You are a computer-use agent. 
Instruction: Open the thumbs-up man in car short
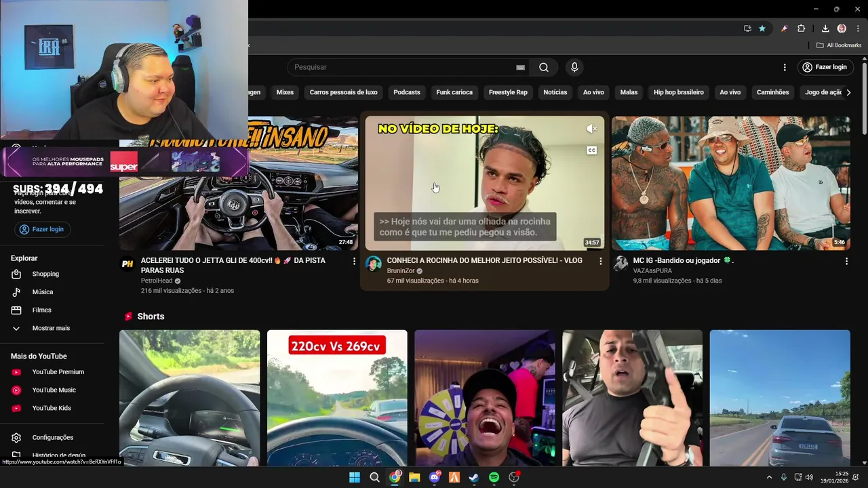coord(632,399)
